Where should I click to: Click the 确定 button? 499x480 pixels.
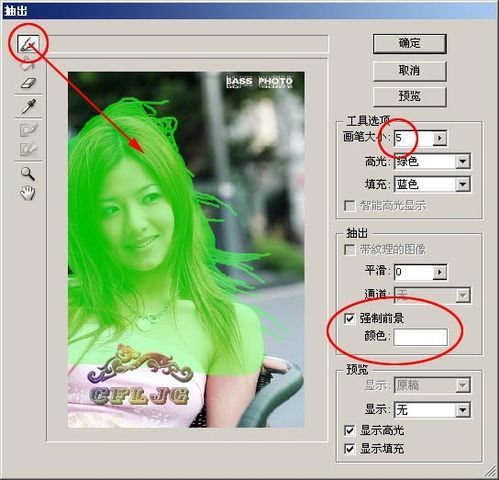point(409,43)
